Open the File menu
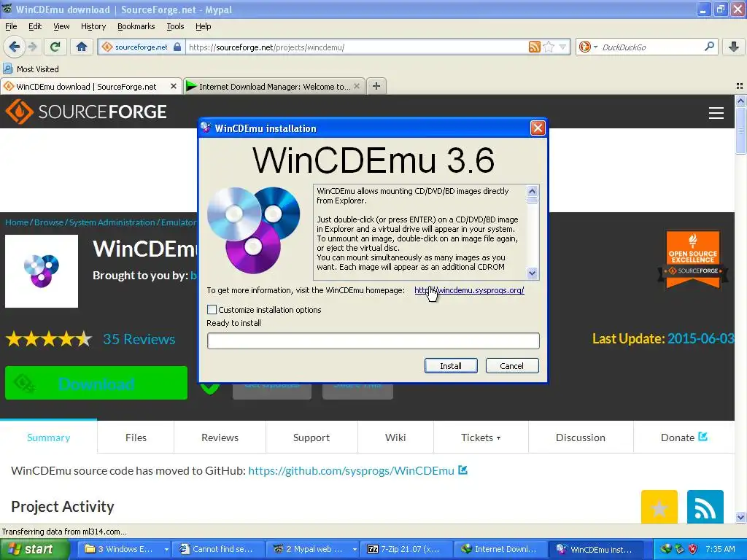Screen dimensions: 747x560 pos(11,26)
